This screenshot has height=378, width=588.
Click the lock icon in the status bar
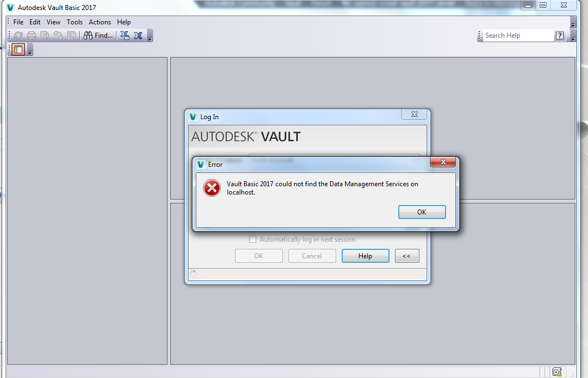pyautogui.click(x=557, y=371)
